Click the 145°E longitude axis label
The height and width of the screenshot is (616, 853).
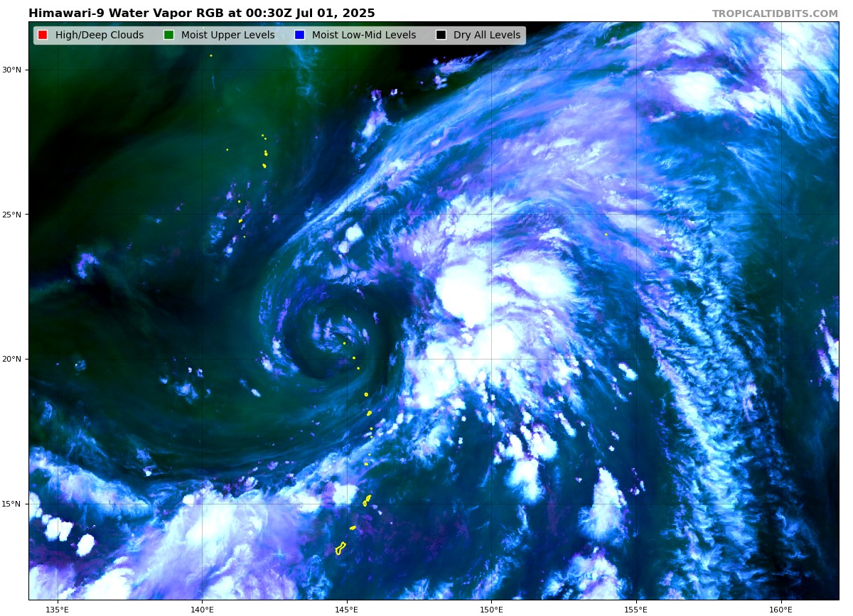(347, 609)
